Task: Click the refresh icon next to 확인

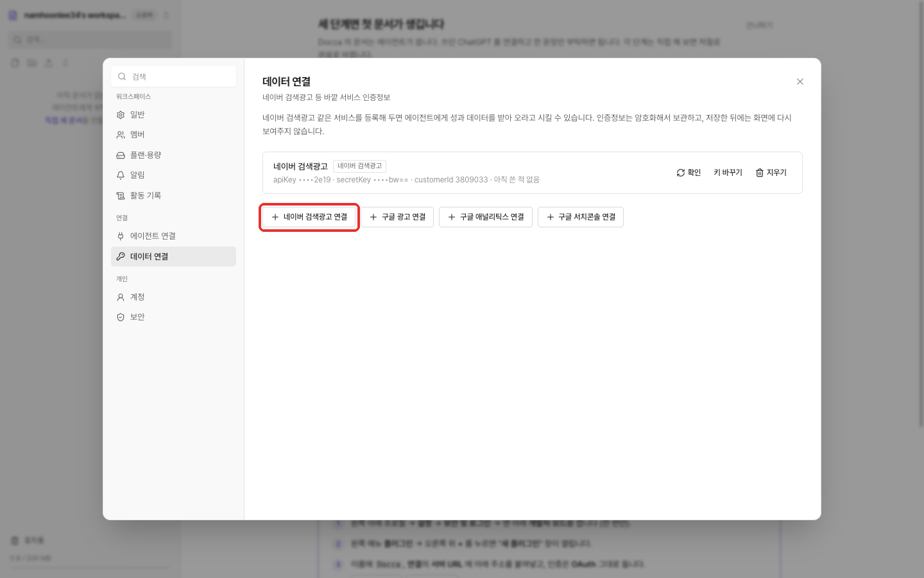Action: [x=681, y=173]
